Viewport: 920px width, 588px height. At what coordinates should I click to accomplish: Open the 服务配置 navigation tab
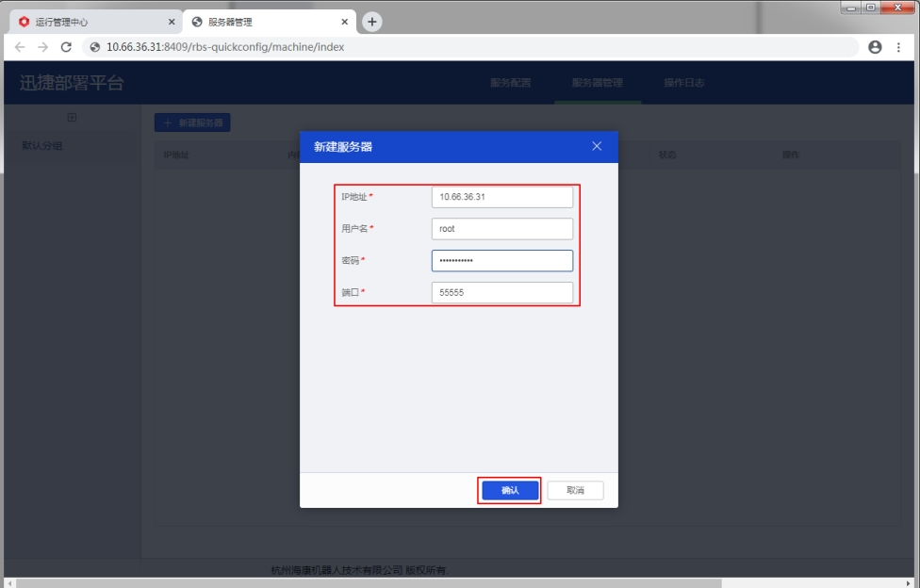[x=511, y=83]
